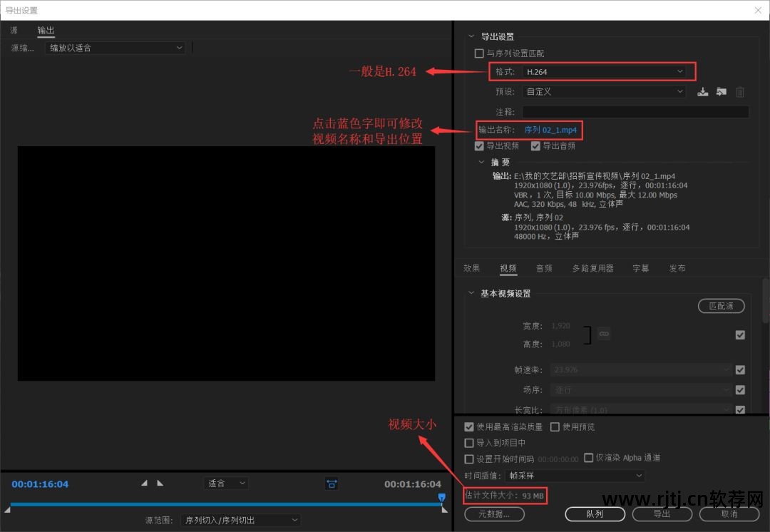Image resolution: width=770 pixels, height=532 pixels.
Task: Enable Import Into Project checkbox
Action: (x=469, y=443)
